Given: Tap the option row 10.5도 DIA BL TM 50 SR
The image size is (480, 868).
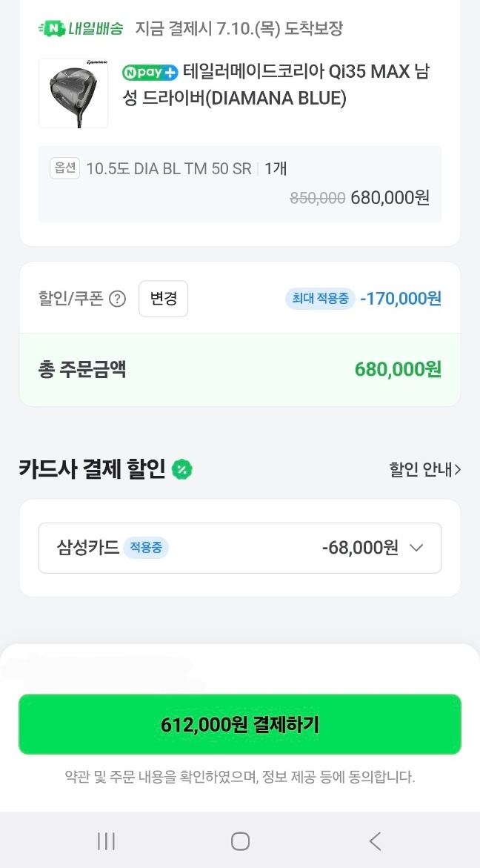Looking at the screenshot, I should point(169,168).
